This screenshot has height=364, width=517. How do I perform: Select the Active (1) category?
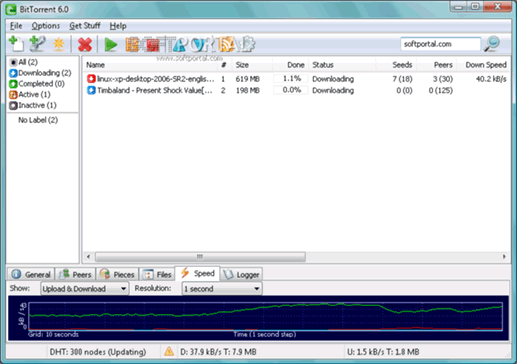pyautogui.click(x=30, y=94)
